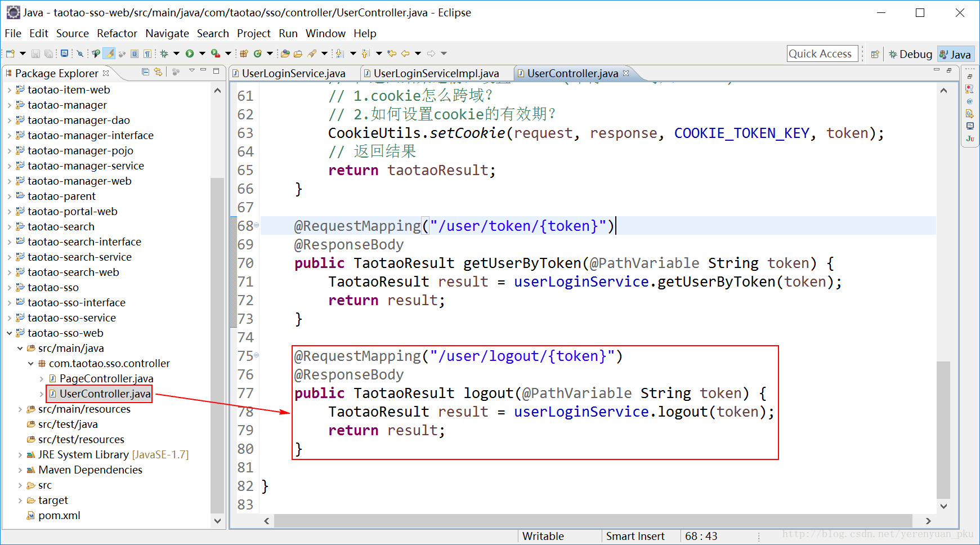980x545 pixels.
Task: Select JRE System Library entry
Action: click(x=113, y=454)
